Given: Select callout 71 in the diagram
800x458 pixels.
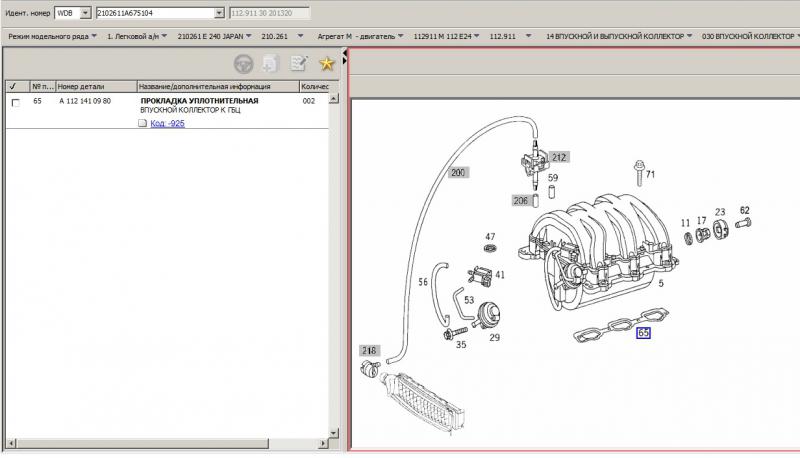Looking at the screenshot, I should pyautogui.click(x=650, y=174).
